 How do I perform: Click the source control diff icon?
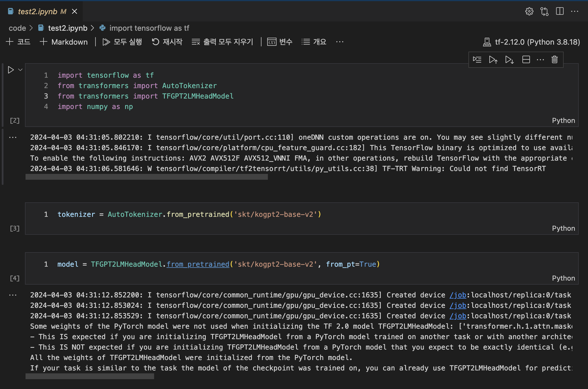544,11
